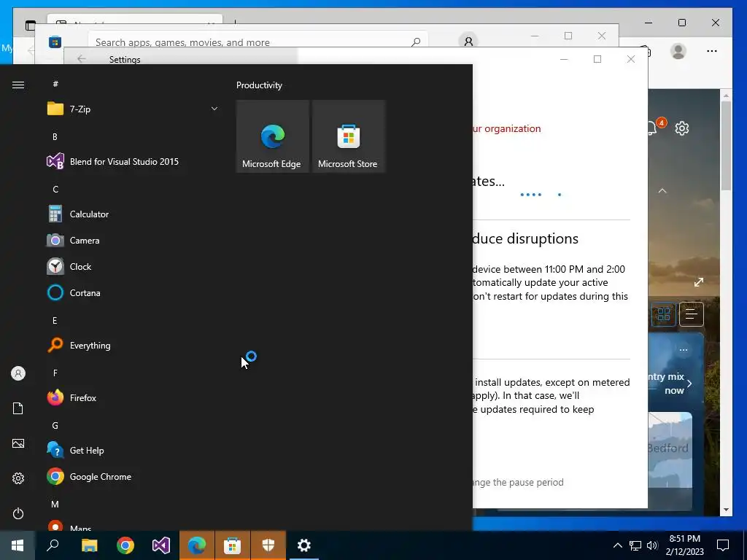Show hidden system tray icons
The width and height of the screenshot is (747, 560).
617,545
